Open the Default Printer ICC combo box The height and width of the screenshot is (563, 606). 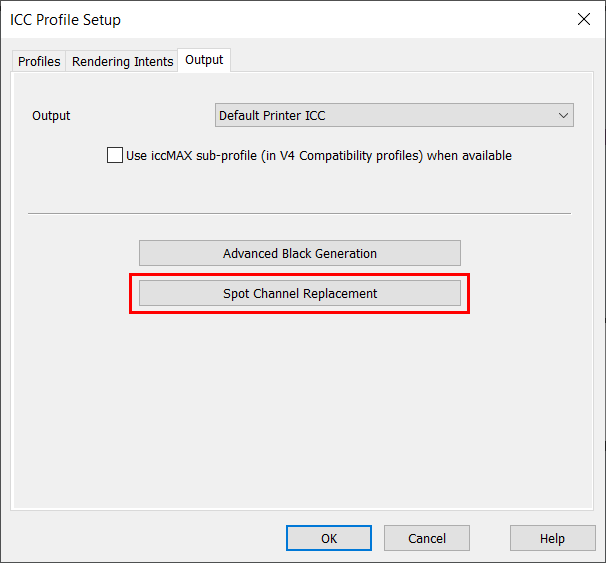[x=385, y=115]
